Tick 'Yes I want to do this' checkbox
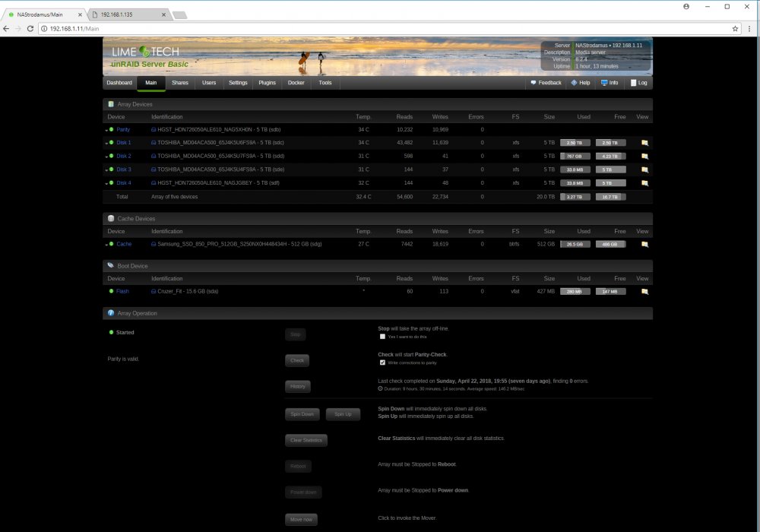This screenshot has width=760, height=532. point(382,336)
